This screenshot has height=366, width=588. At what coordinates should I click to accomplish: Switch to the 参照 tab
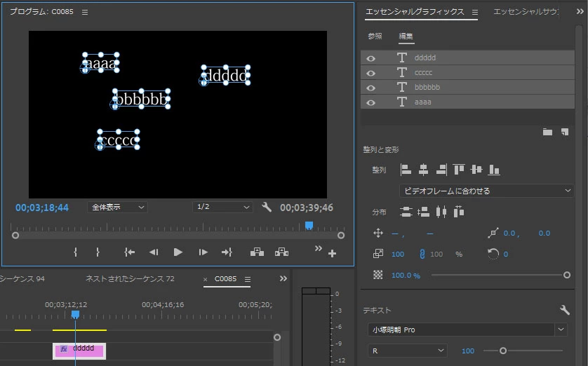[x=375, y=36]
